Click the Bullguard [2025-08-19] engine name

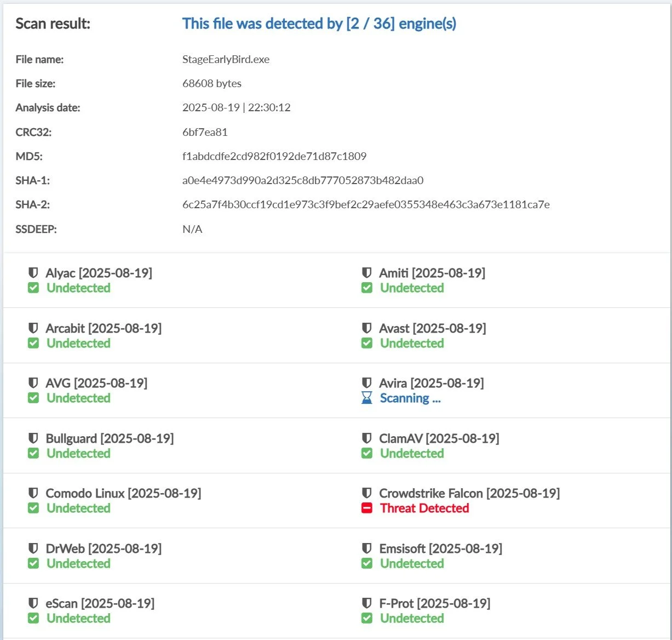point(110,438)
